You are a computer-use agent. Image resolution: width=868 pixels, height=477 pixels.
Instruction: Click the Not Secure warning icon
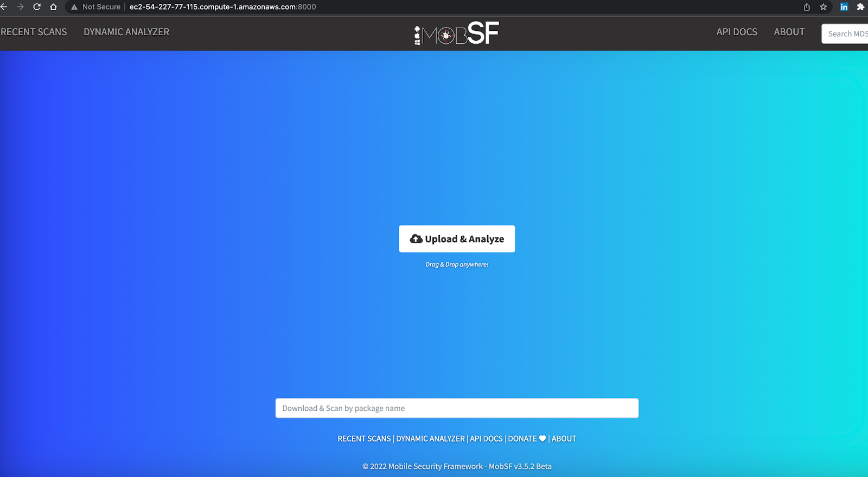[74, 7]
